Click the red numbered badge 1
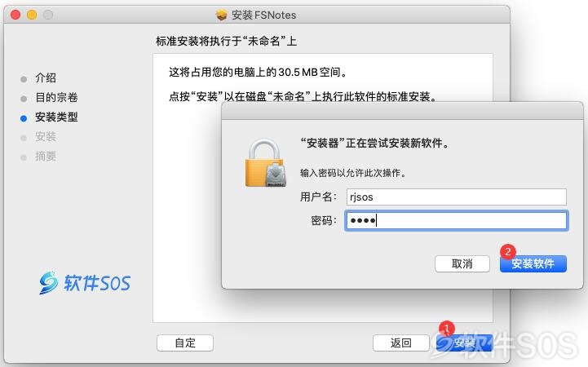The height and width of the screenshot is (367, 588). coord(447,328)
